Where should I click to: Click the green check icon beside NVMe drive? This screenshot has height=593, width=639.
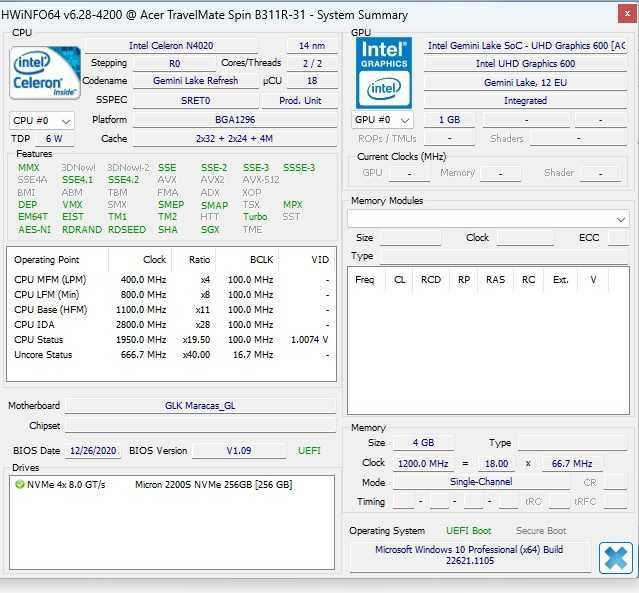(x=20, y=484)
